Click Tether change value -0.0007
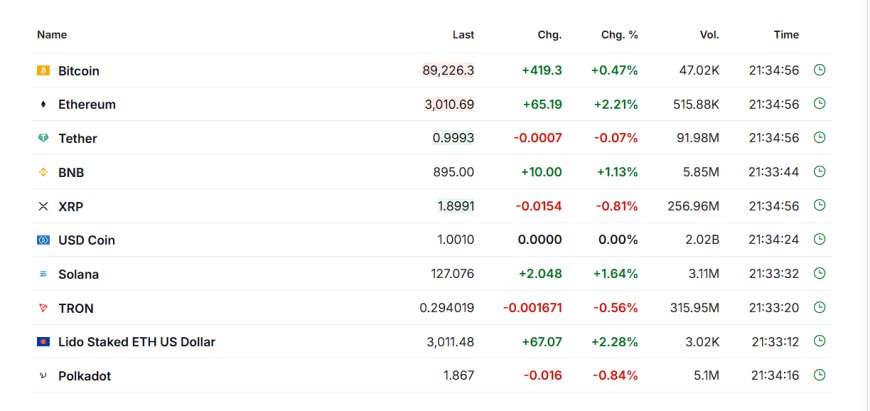870x411 pixels. [538, 138]
